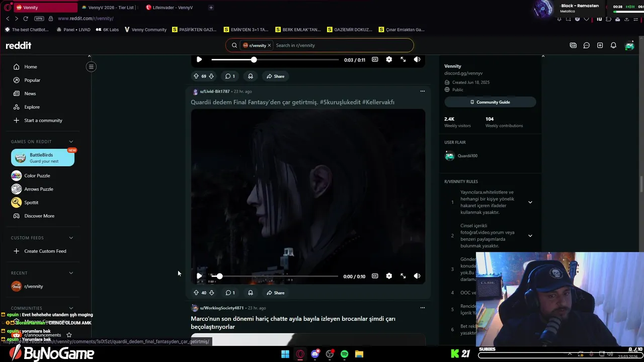Open more options on u/Livid-Bit1787 post
The image size is (644, 362).
pyautogui.click(x=422, y=92)
